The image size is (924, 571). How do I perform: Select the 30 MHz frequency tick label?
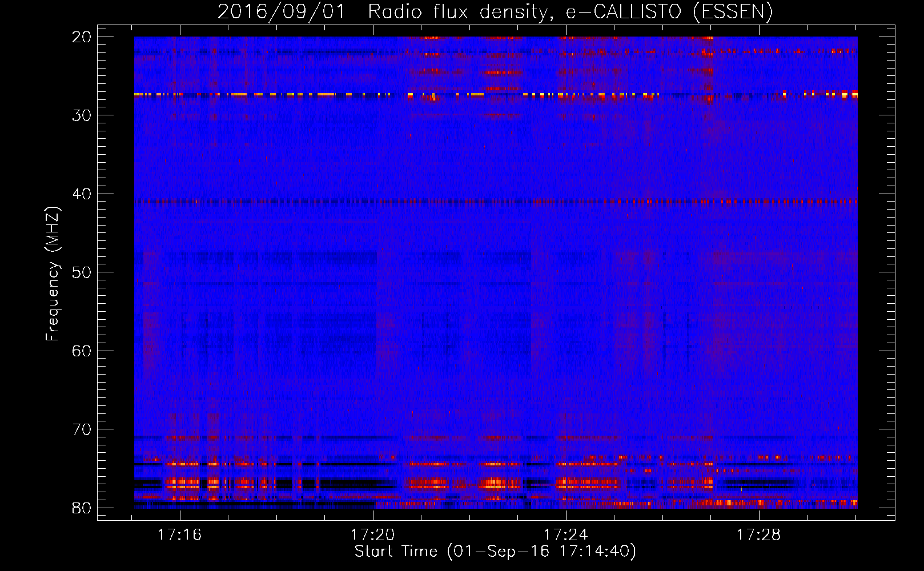(x=82, y=115)
